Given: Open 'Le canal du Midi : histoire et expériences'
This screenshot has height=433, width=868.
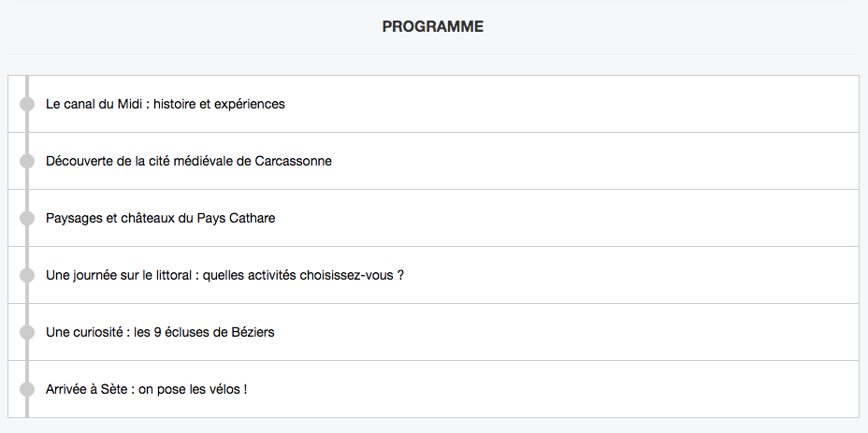Looking at the screenshot, I should click(165, 104).
